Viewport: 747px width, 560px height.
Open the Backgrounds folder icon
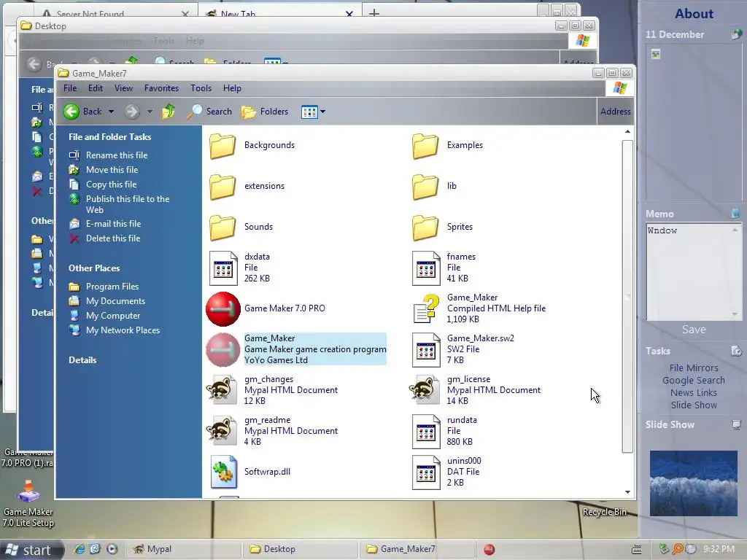point(222,145)
